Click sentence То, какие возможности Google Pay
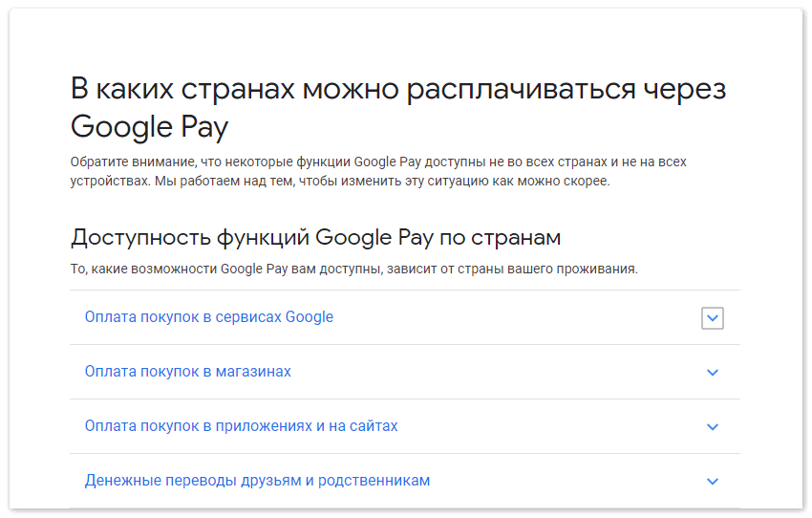Screen dimensions: 812x518 point(354,269)
